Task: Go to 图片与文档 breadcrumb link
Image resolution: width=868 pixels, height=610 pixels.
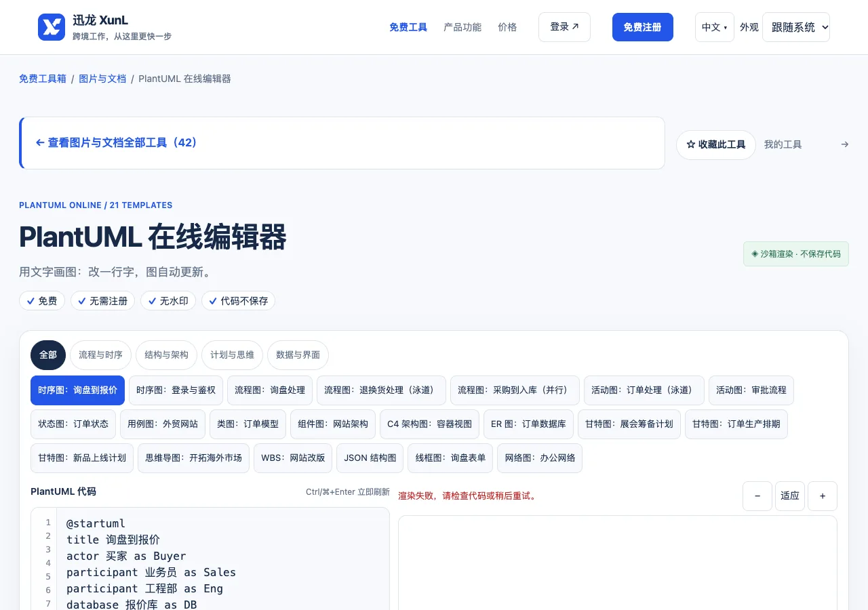Action: [102, 79]
